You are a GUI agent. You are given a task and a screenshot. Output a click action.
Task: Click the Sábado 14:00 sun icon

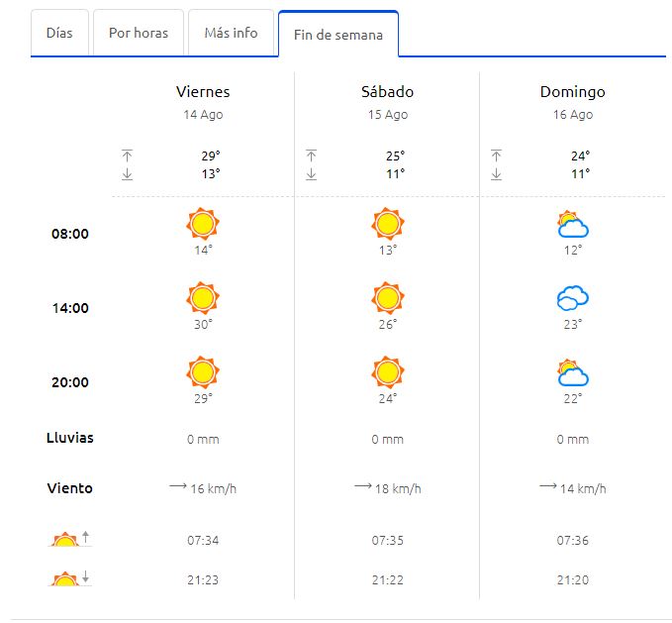pyautogui.click(x=387, y=298)
